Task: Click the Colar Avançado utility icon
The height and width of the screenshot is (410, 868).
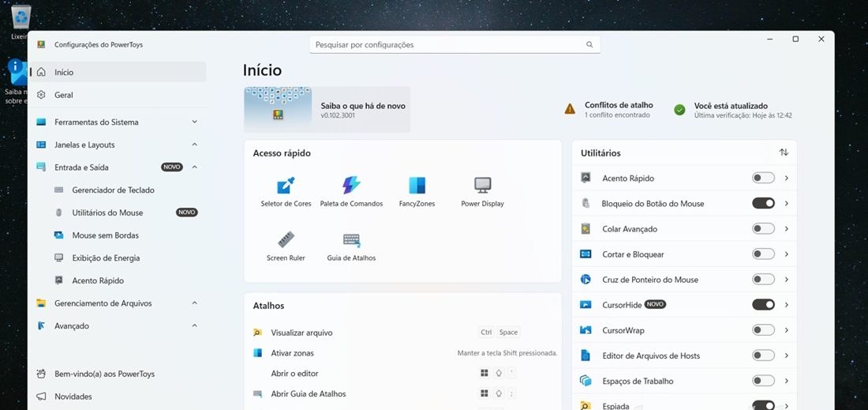Action: [586, 229]
